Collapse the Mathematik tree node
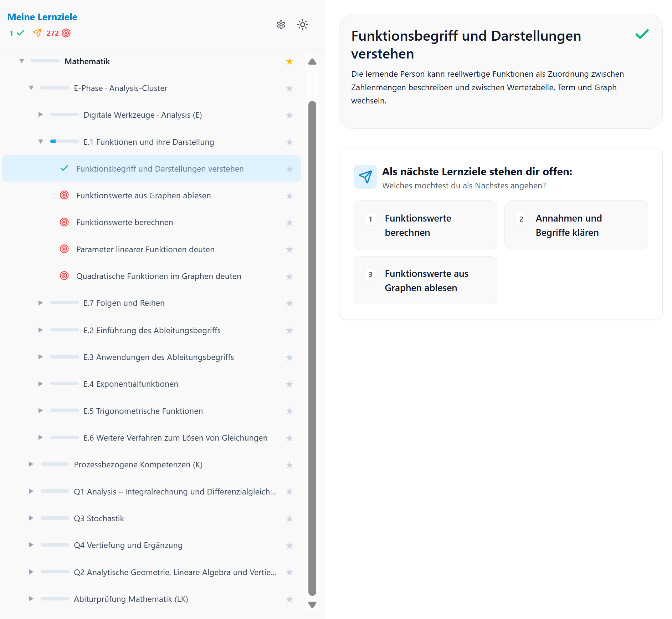672x619 pixels. point(22,61)
